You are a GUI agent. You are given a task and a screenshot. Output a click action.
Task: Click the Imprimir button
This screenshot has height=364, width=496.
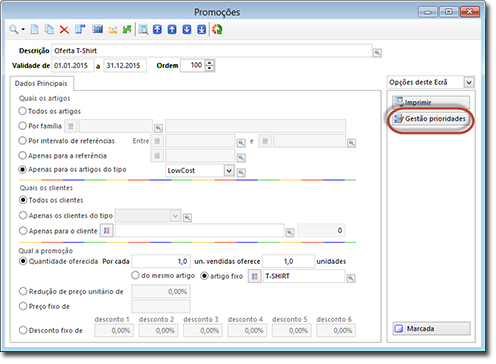click(x=431, y=102)
